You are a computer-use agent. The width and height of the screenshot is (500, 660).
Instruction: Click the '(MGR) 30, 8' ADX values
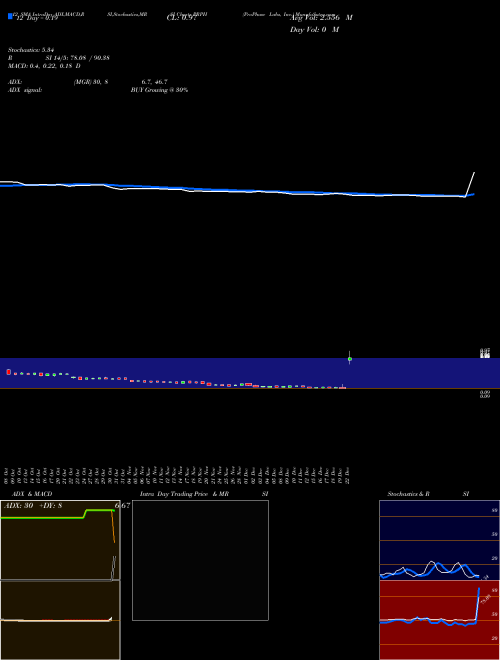[91, 82]
